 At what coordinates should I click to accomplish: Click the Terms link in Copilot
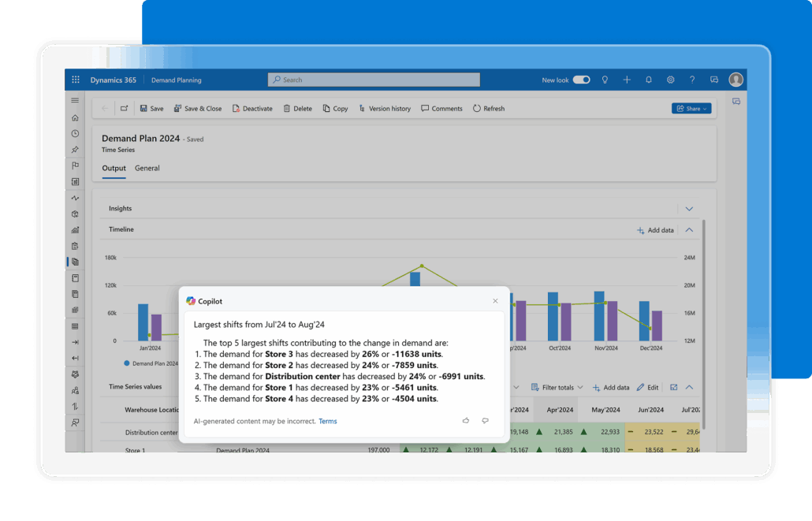(328, 422)
